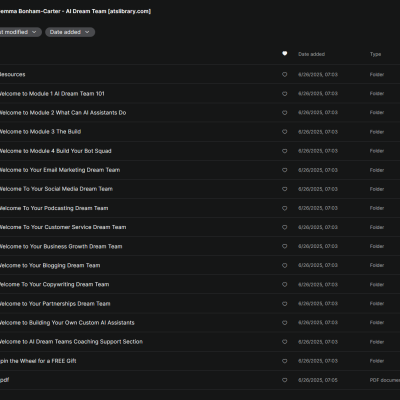The height and width of the screenshot is (400, 400).
Task: Favorite Module 2 What Can AI Assistants Do heart
Action: (284, 113)
